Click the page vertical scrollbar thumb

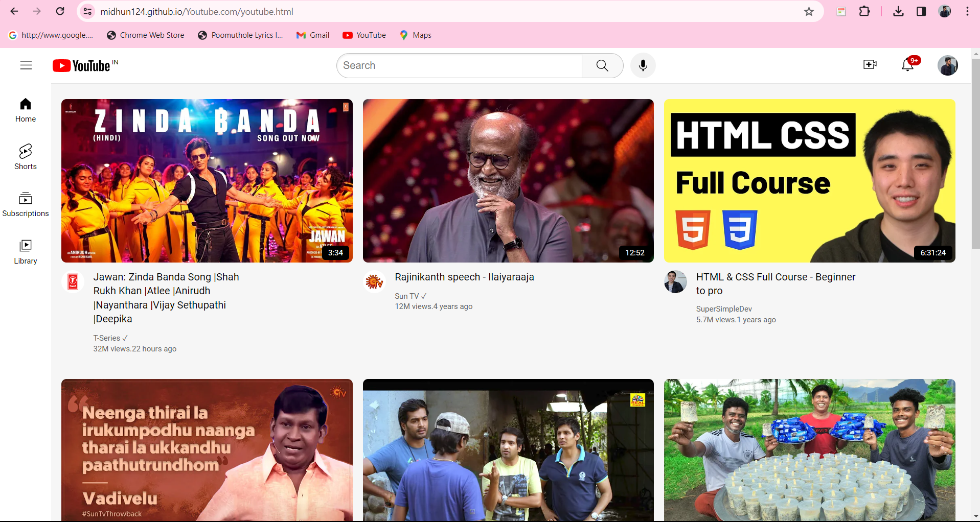pos(975,154)
